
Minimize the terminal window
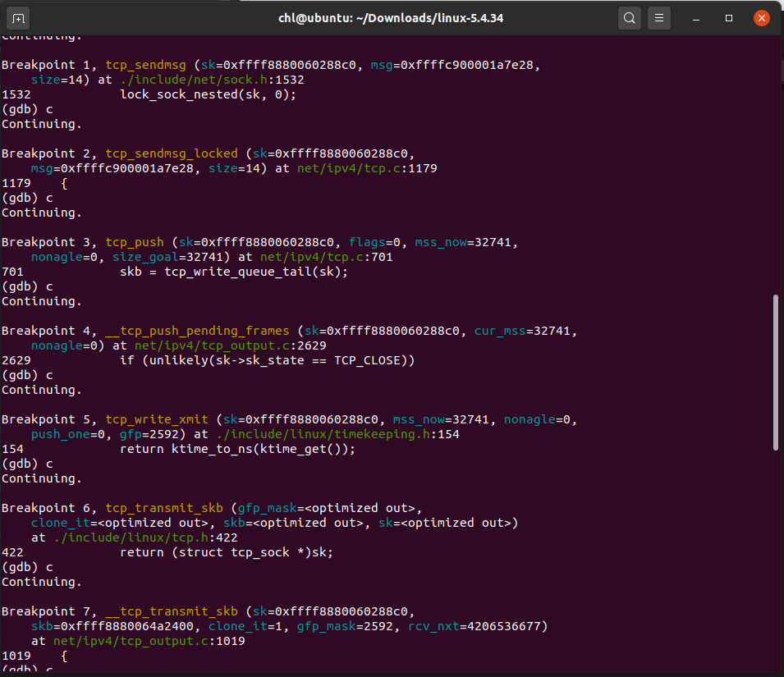click(696, 19)
